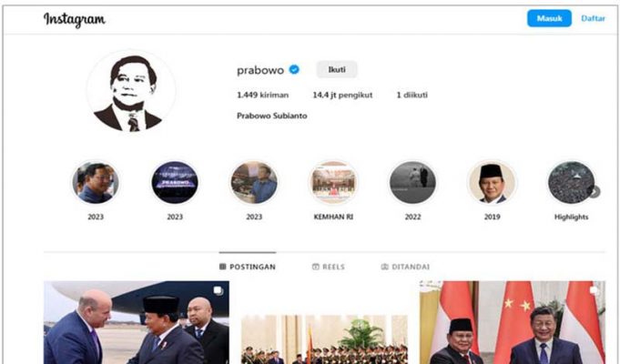Open the 2019 story highlight
Screen dimensions: 620x364
tap(492, 182)
